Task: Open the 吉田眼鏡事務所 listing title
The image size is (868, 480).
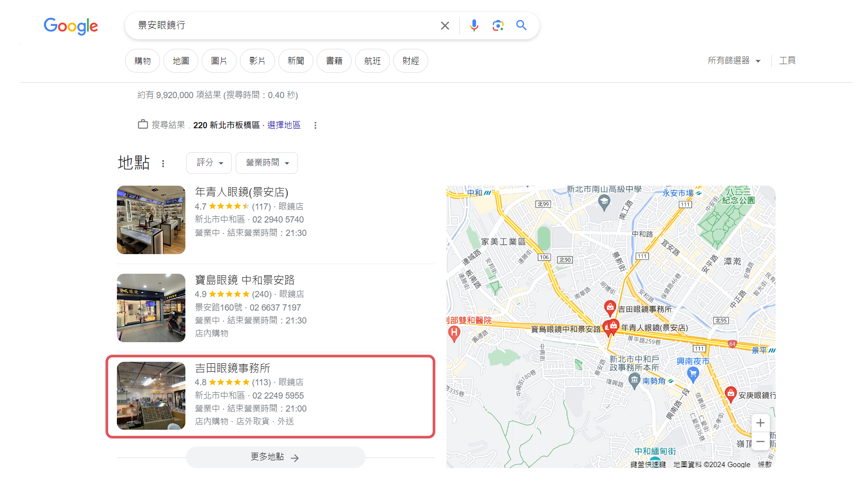Action: [233, 368]
